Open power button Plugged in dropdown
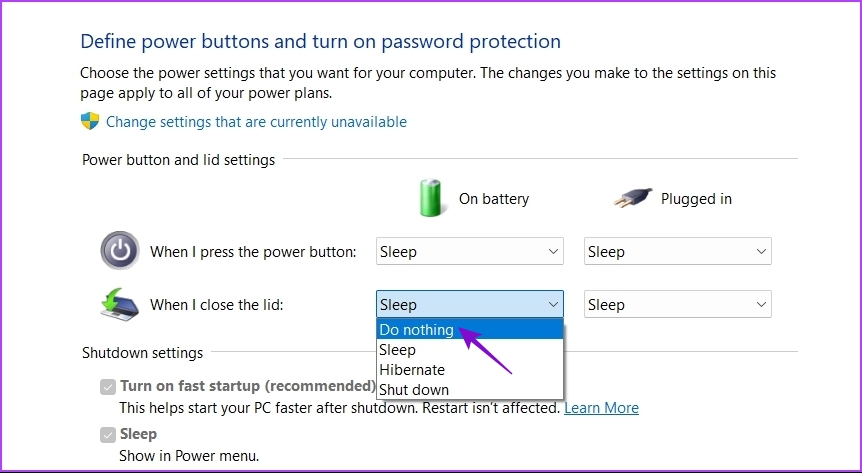The height and width of the screenshot is (473, 862). [x=677, y=251]
